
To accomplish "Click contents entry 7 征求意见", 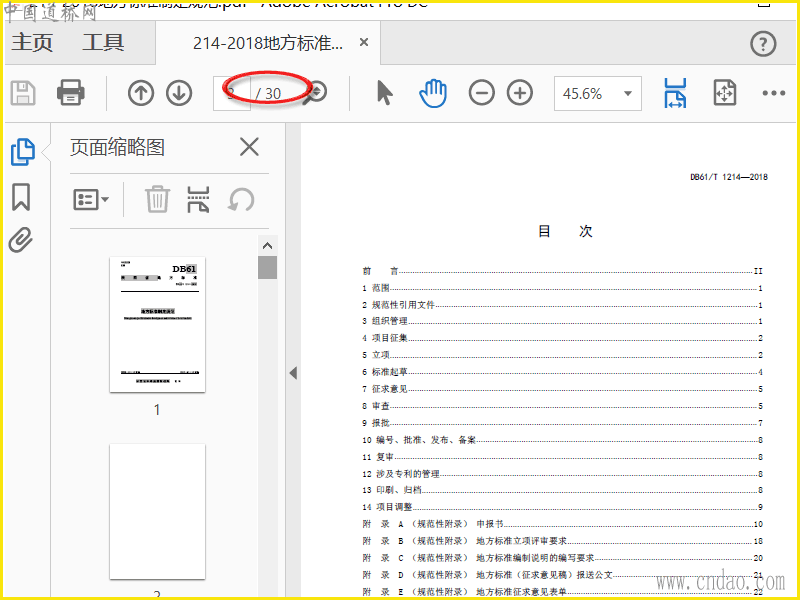I will click(562, 389).
